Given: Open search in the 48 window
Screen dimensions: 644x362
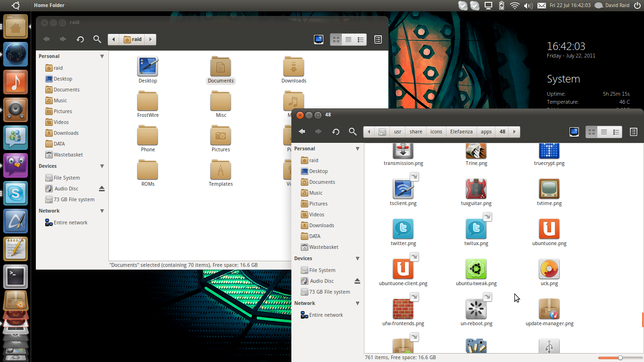Looking at the screenshot, I should coord(353,132).
